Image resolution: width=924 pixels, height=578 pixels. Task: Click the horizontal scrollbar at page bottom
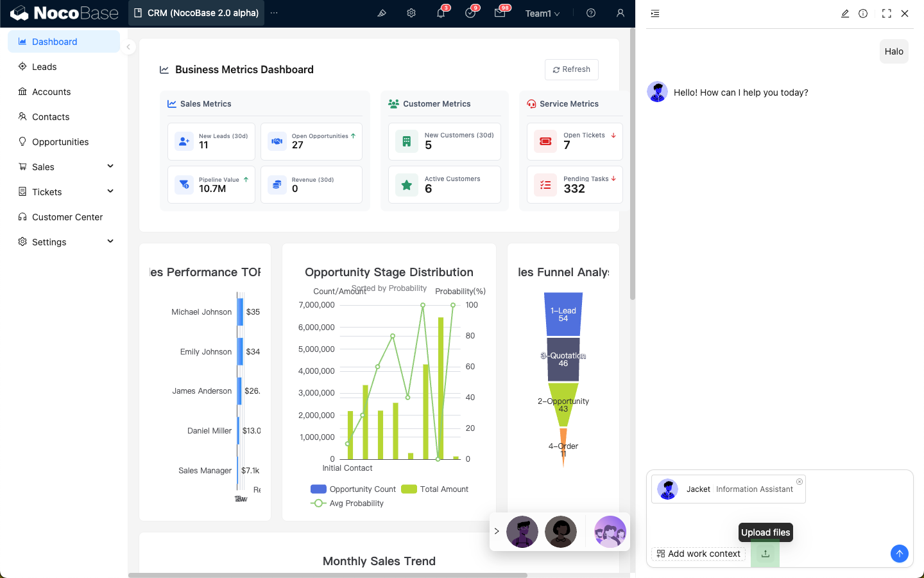pos(327,575)
